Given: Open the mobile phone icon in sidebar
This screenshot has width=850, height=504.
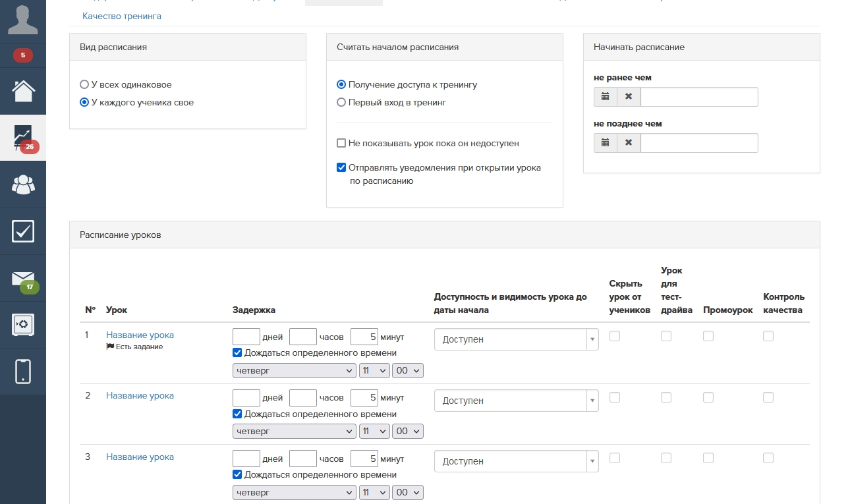Looking at the screenshot, I should pos(22,372).
